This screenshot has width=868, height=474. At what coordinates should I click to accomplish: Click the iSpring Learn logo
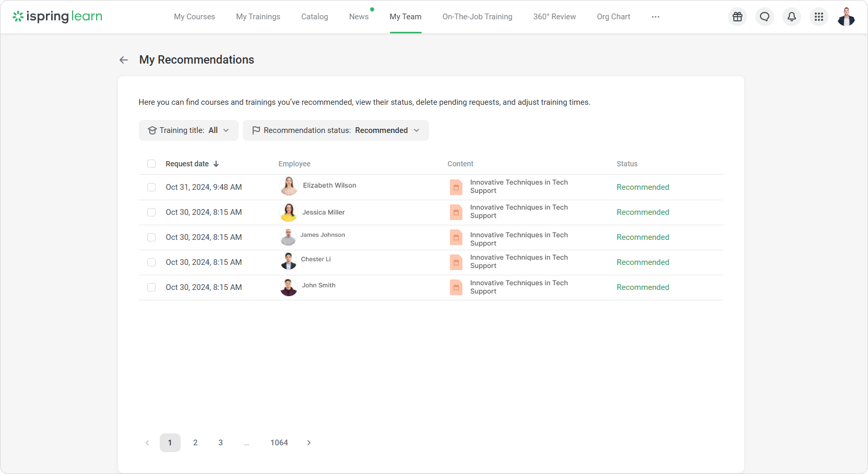[56, 16]
